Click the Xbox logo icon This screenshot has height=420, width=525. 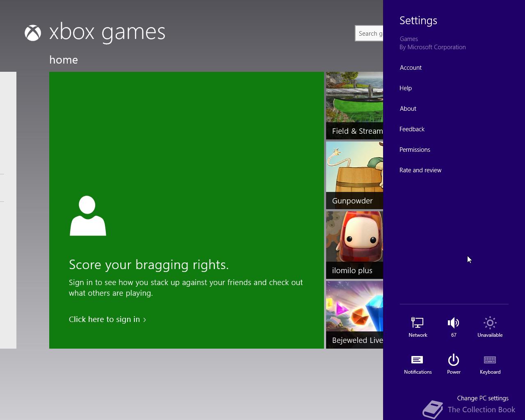(x=33, y=33)
